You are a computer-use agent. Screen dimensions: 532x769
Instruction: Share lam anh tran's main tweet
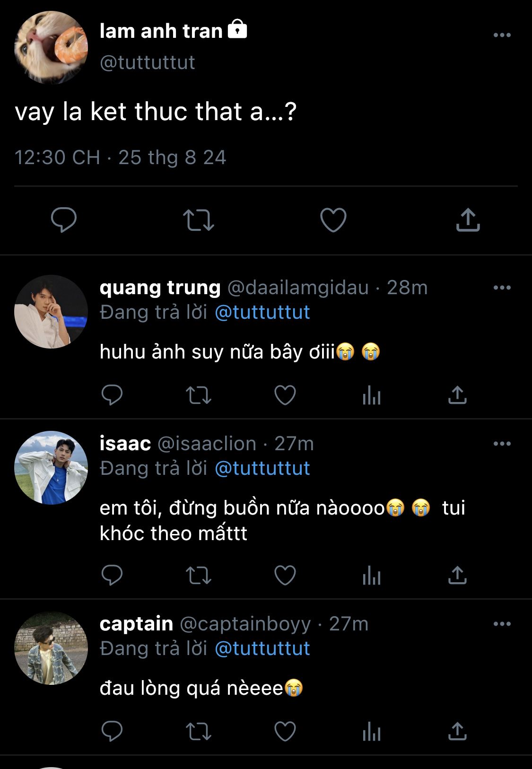click(468, 220)
